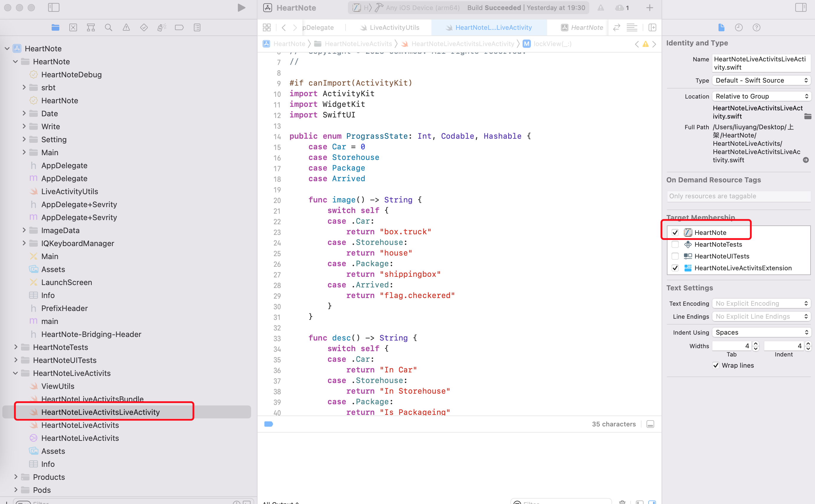The height and width of the screenshot is (504, 815).
Task: Open Location dropdown Relative to Group
Action: [x=761, y=96]
